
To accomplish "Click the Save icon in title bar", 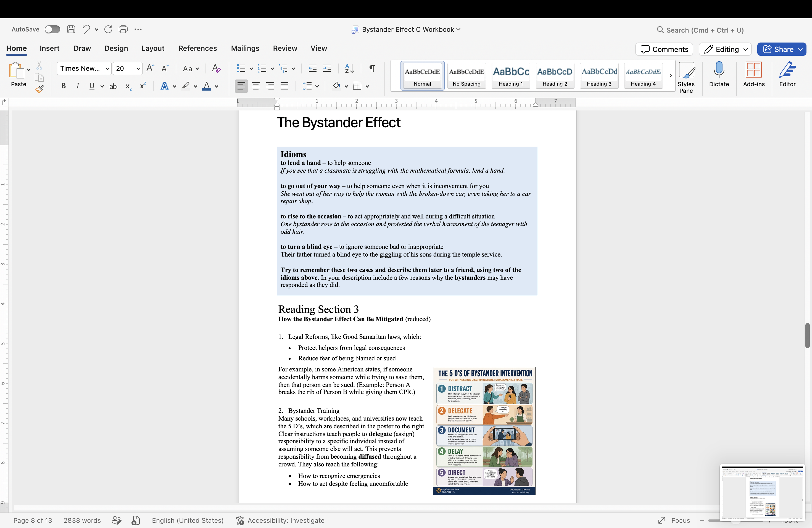I will point(71,29).
